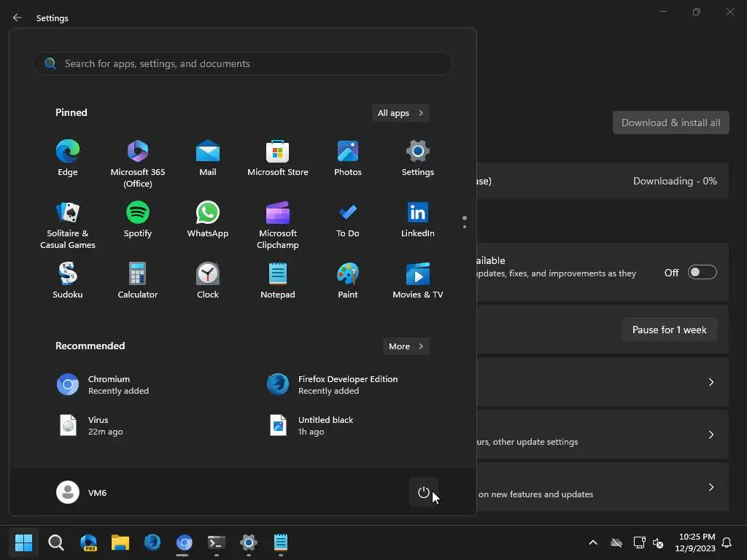Image resolution: width=747 pixels, height=560 pixels.
Task: Open Solitaire & Casual Games
Action: [68, 225]
